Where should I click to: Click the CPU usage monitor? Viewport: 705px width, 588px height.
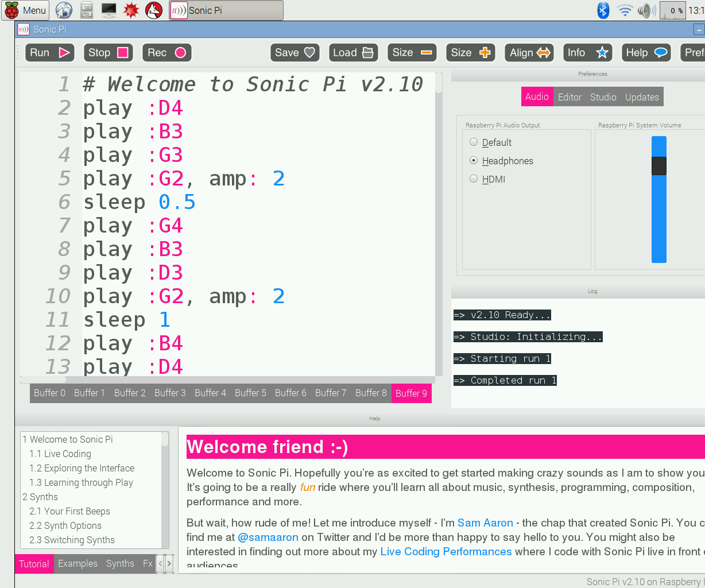tap(672, 10)
